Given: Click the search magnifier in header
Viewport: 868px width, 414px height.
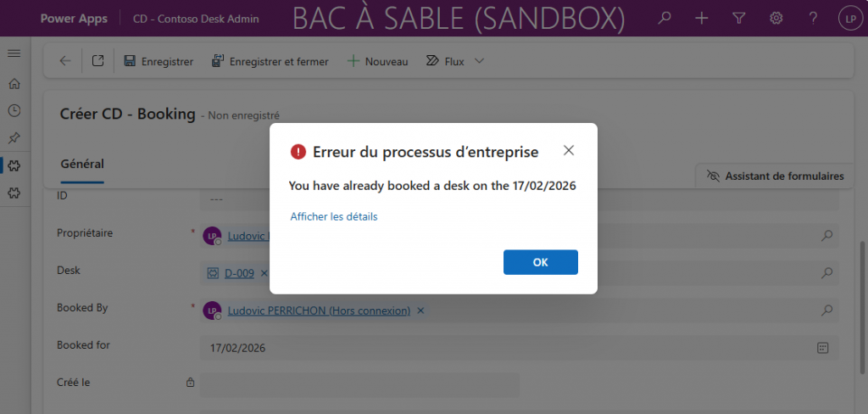Looking at the screenshot, I should tap(665, 19).
